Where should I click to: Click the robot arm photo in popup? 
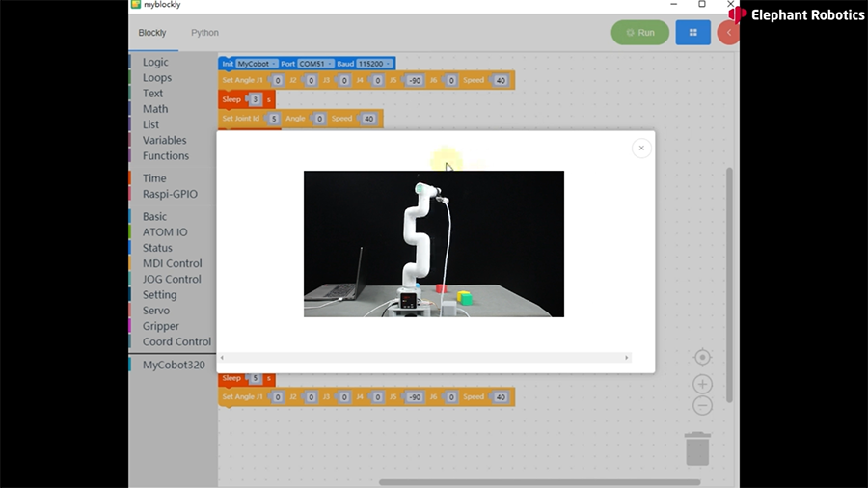(x=434, y=244)
